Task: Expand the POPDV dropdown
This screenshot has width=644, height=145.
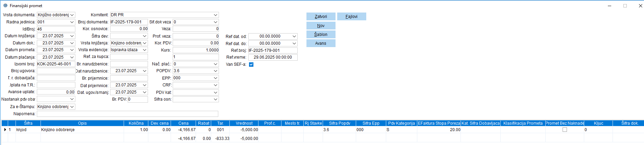Action: coord(215,71)
